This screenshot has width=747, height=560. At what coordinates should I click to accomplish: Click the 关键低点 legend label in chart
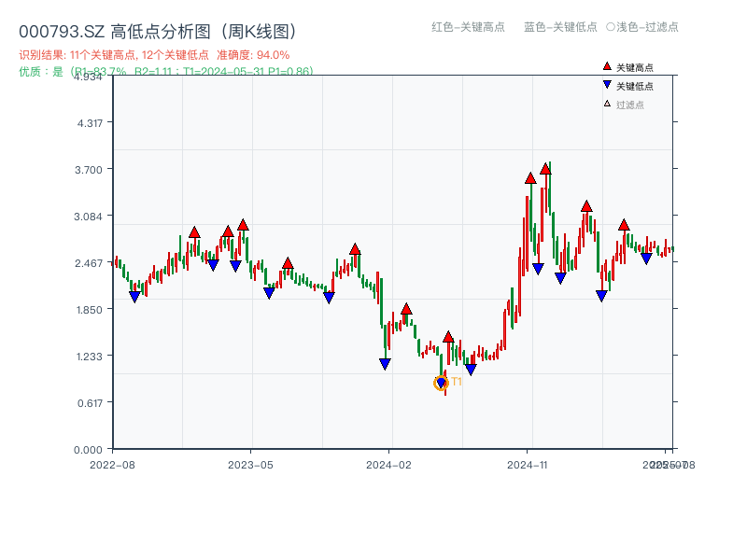635,86
